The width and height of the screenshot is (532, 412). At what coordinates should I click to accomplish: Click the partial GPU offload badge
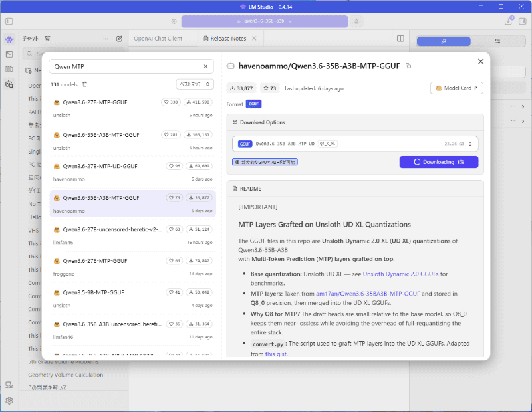(x=265, y=162)
